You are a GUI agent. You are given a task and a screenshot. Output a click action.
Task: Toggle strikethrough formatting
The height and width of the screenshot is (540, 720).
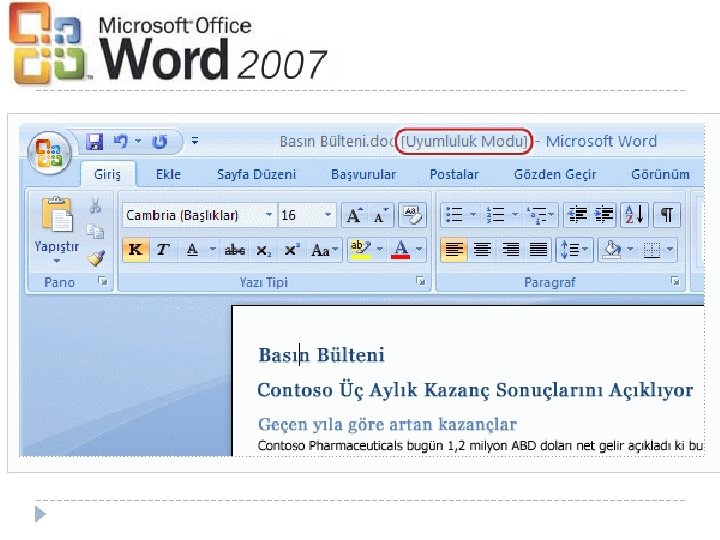pyautogui.click(x=235, y=250)
